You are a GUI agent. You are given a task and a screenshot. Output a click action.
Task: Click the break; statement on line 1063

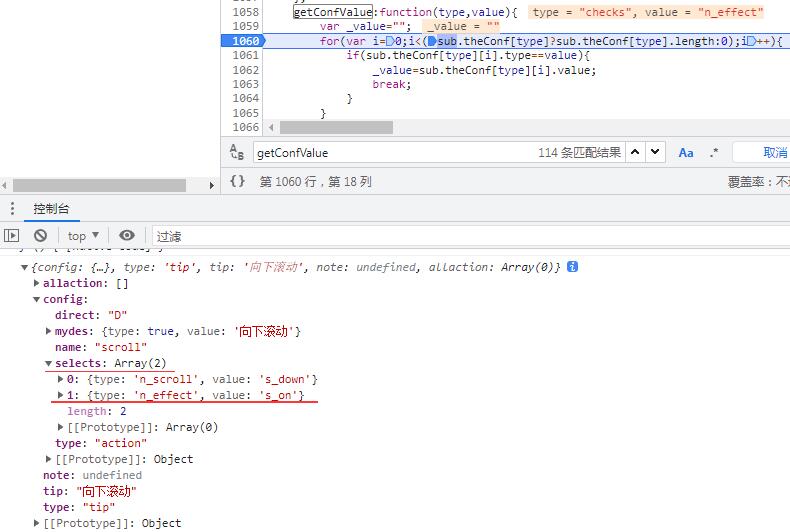(x=391, y=84)
